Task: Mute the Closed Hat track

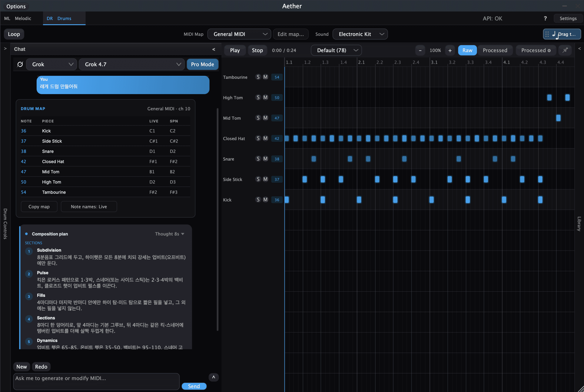Action: [x=265, y=138]
